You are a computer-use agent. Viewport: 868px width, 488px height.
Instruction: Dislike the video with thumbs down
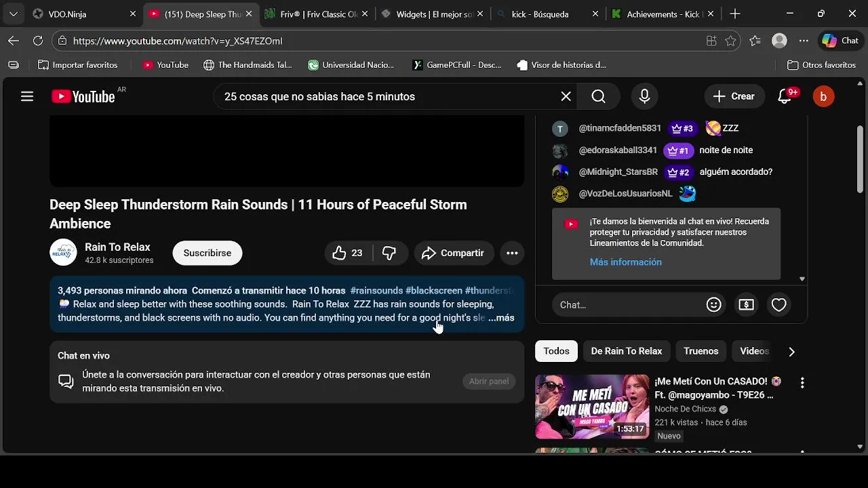point(389,253)
